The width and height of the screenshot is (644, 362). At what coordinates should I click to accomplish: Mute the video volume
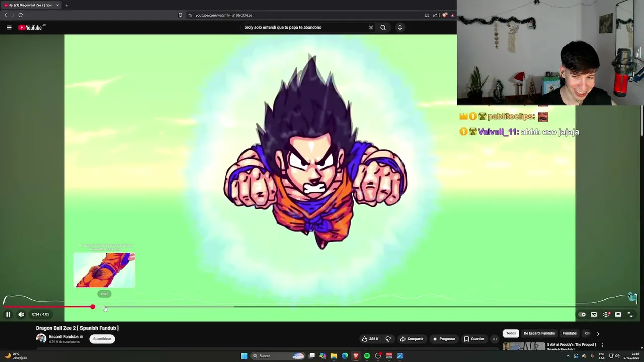tap(21, 314)
